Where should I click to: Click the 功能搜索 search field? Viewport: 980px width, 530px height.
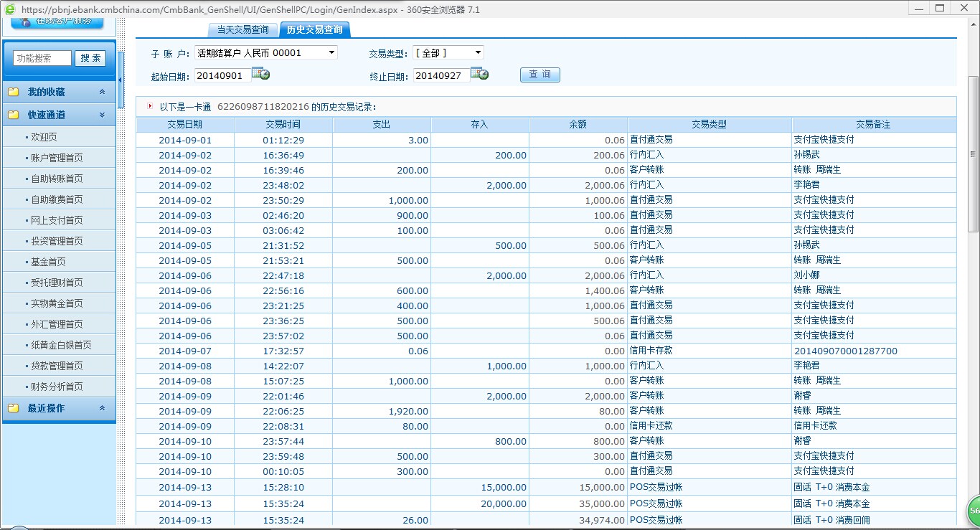[42, 58]
